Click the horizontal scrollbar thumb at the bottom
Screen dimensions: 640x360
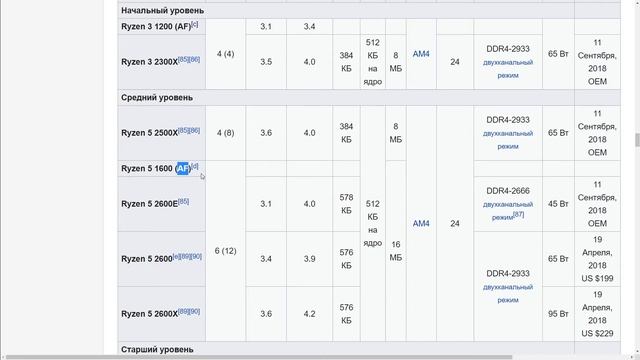coord(259,357)
